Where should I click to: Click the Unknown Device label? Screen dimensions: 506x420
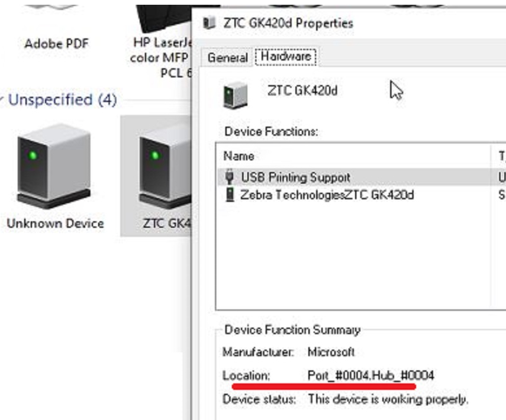55,224
